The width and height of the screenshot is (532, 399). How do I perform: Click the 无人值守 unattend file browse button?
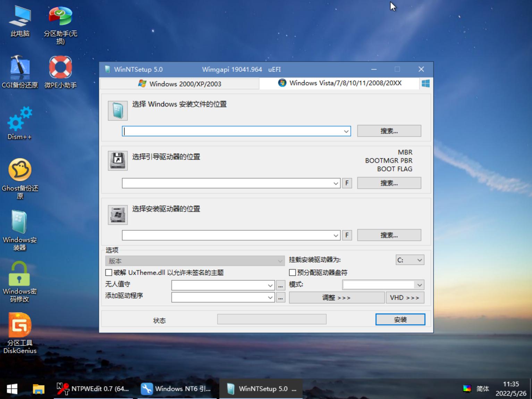click(280, 285)
